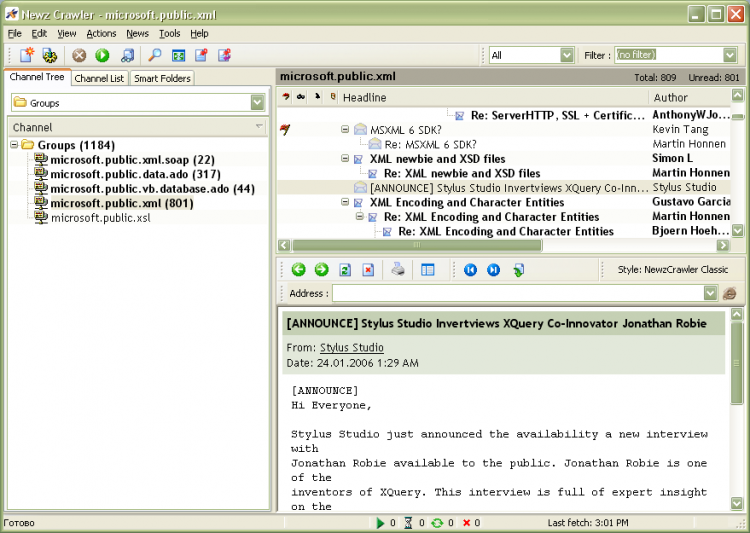The height and width of the screenshot is (533, 750).
Task: Jump to next item with blue skip-forward button
Action: (493, 269)
